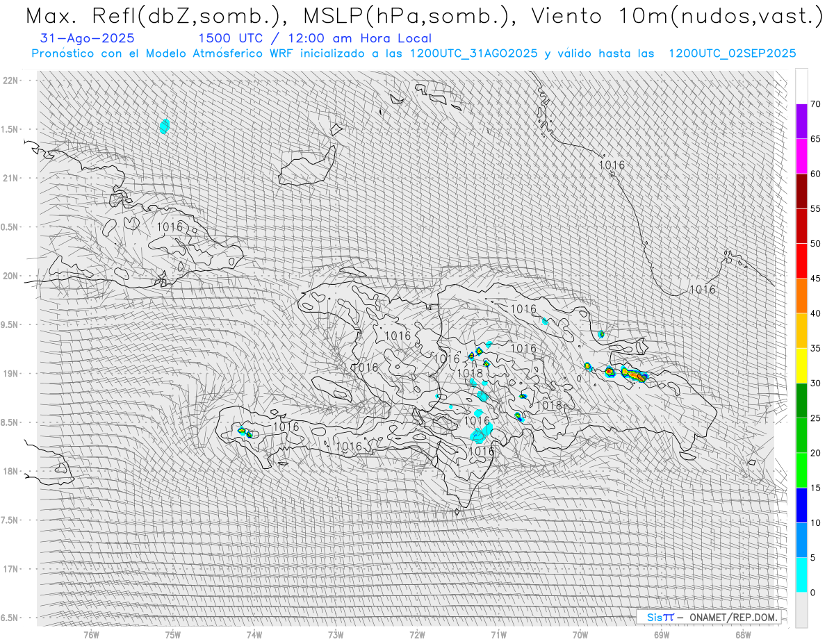Click the '0' tick value on colorbar
Image resolution: width=834 pixels, height=644 pixels.
812,593
